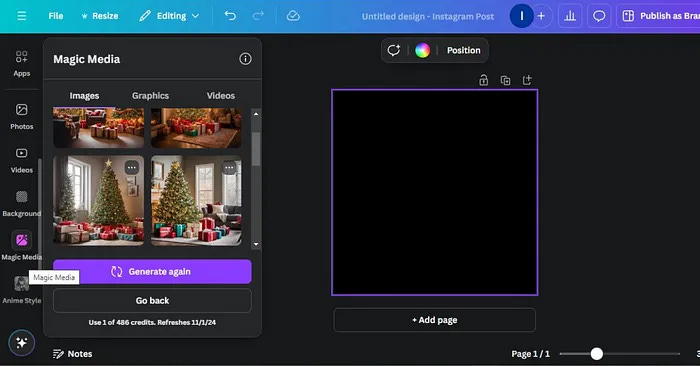
Task: Open the Notes panel
Action: pos(73,354)
